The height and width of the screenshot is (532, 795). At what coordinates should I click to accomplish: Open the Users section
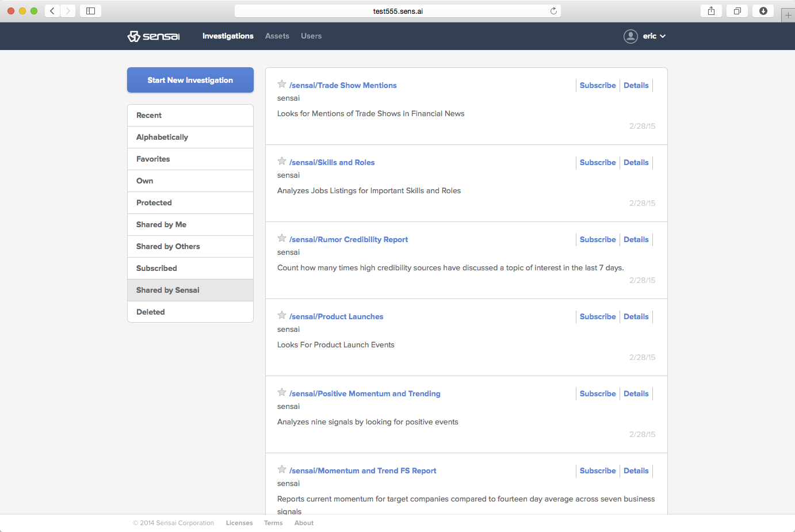311,36
